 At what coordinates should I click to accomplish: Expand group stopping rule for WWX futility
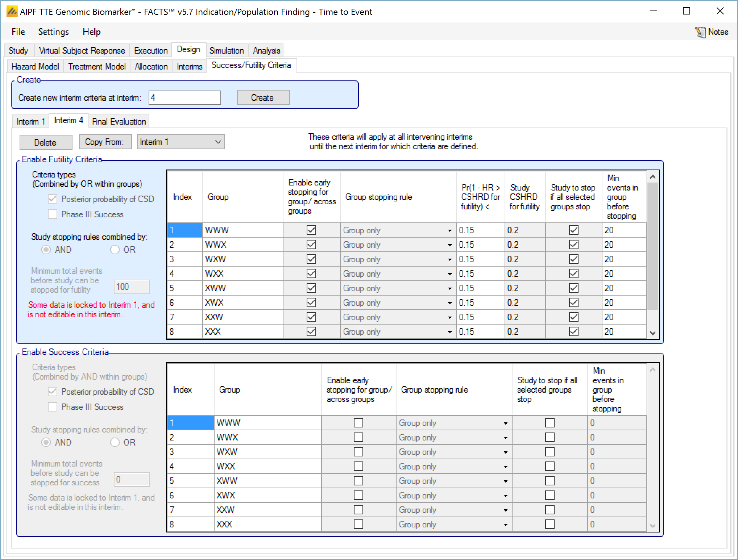click(x=449, y=245)
